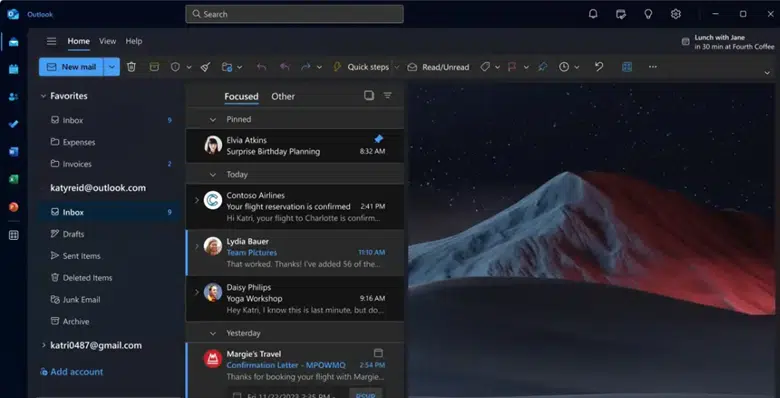Click the Forward arrow icon
The image size is (780, 398).
point(306,67)
